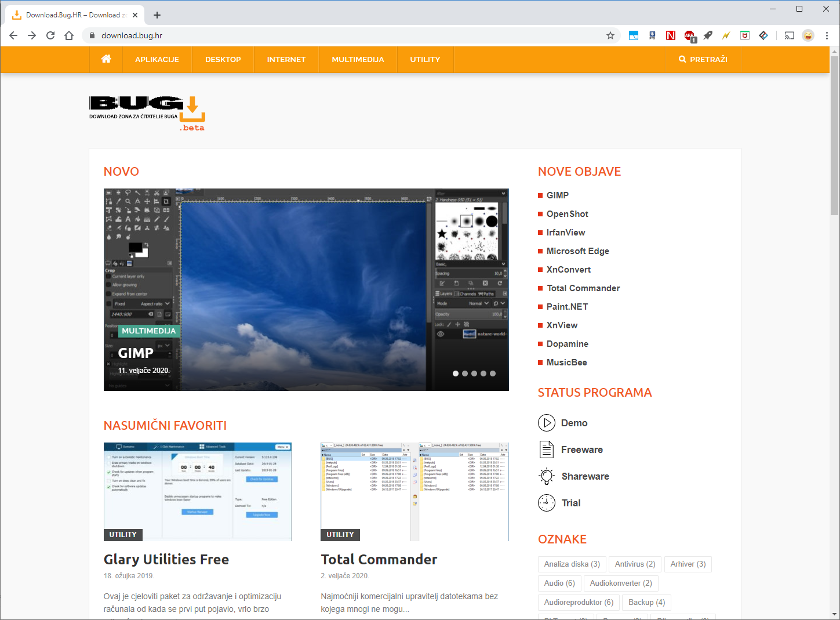Screen dimensions: 840x620
Task: Select fourth slider pagination dot
Action: coord(483,374)
